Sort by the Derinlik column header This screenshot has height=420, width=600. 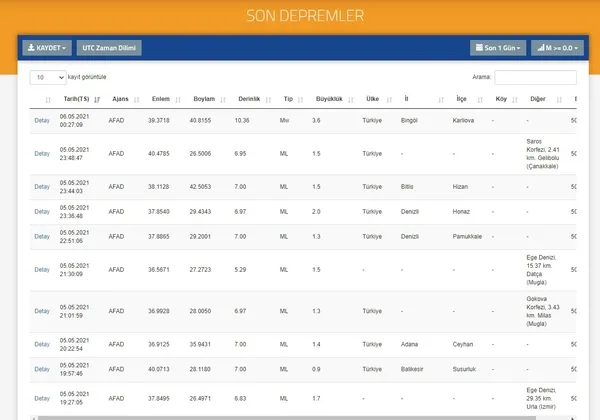[249, 99]
